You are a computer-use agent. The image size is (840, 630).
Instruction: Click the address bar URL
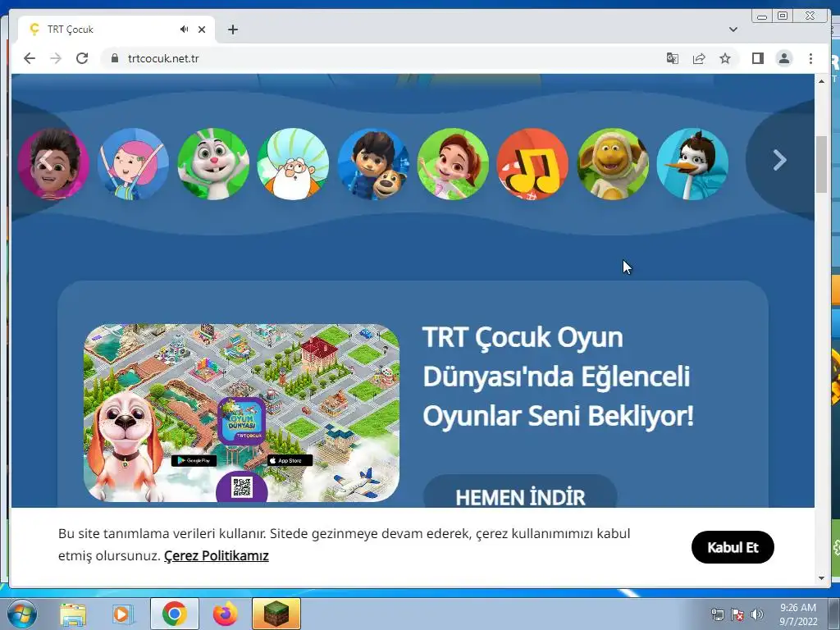(x=163, y=58)
